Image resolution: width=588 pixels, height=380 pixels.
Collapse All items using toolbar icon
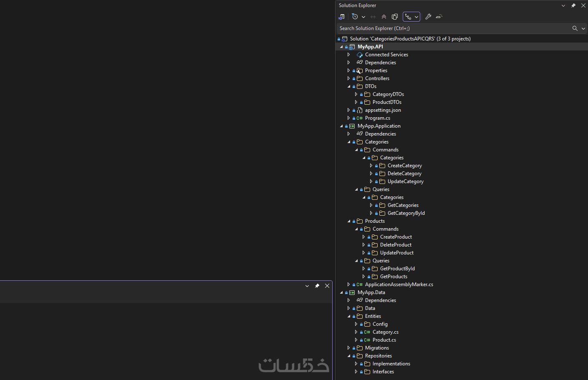pyautogui.click(x=384, y=17)
